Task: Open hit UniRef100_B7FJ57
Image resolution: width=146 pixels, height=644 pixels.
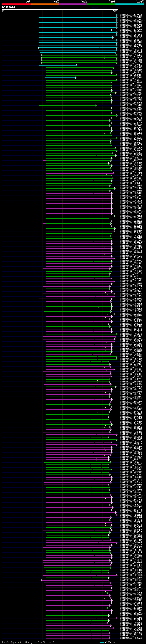Action: coord(131,30)
